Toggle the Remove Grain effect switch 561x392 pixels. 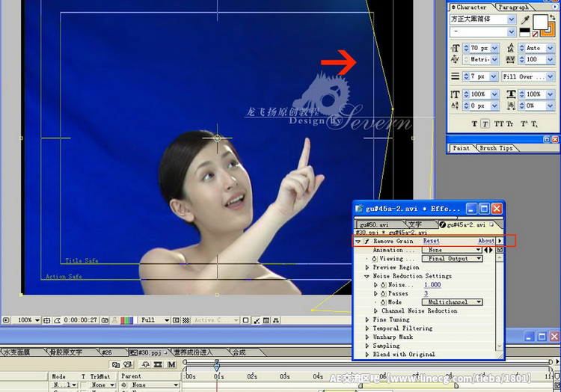(367, 242)
